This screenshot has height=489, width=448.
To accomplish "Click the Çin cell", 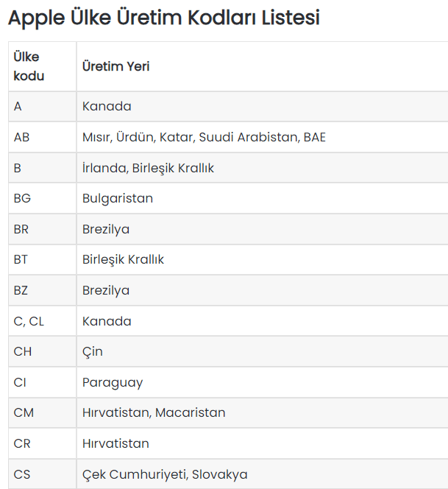I will pos(263,351).
